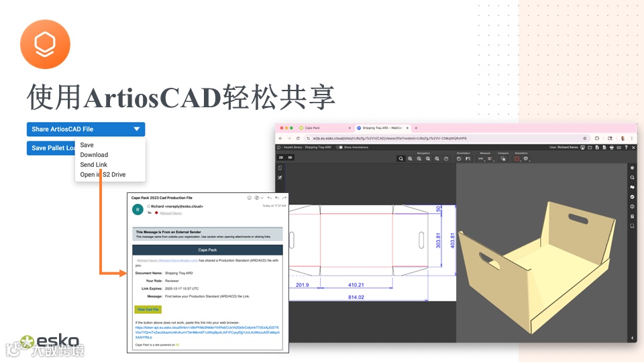The image size is (644, 362).
Task: Expand the chevron next to email action icon
Action: point(262,198)
